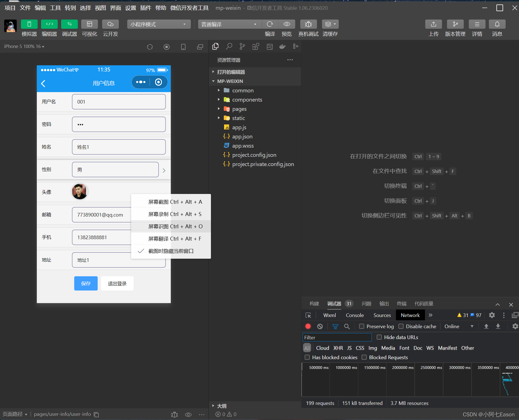Refresh the simulator with the reload icon
The width and height of the screenshot is (519, 420).
tap(150, 47)
